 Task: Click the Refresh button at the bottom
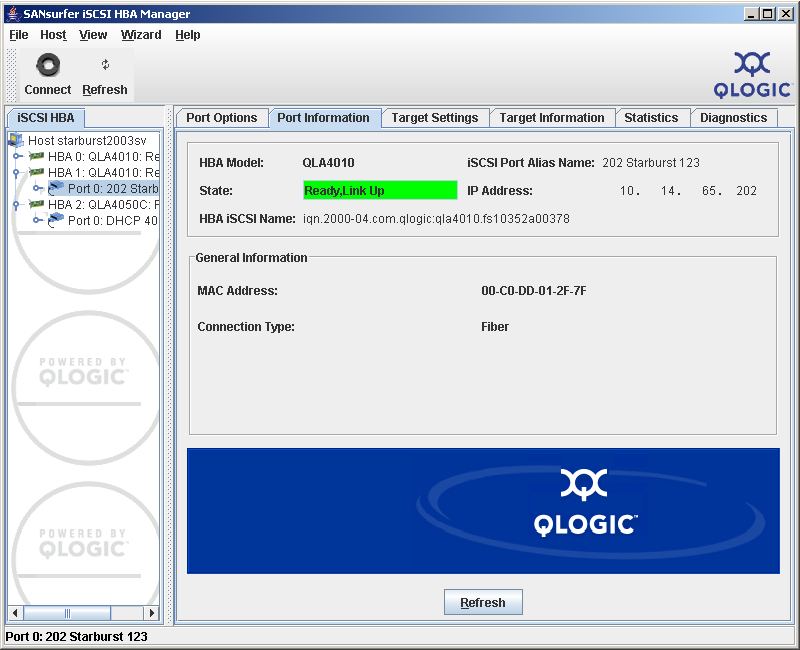click(483, 603)
